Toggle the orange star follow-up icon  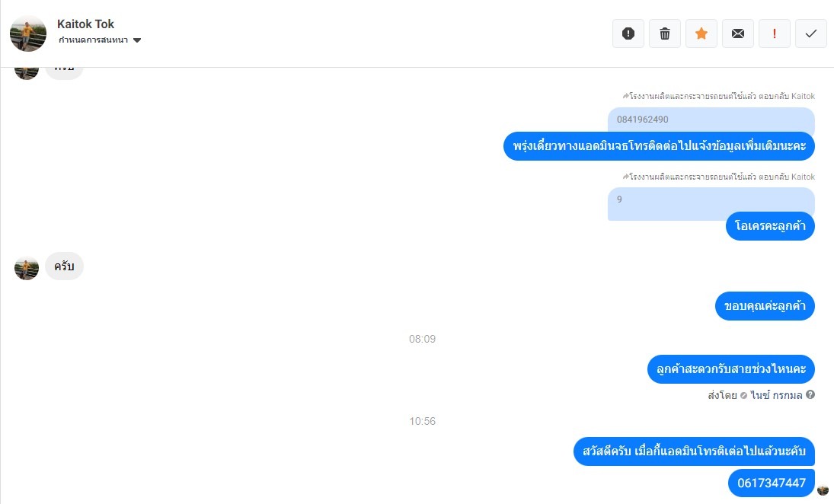701,33
